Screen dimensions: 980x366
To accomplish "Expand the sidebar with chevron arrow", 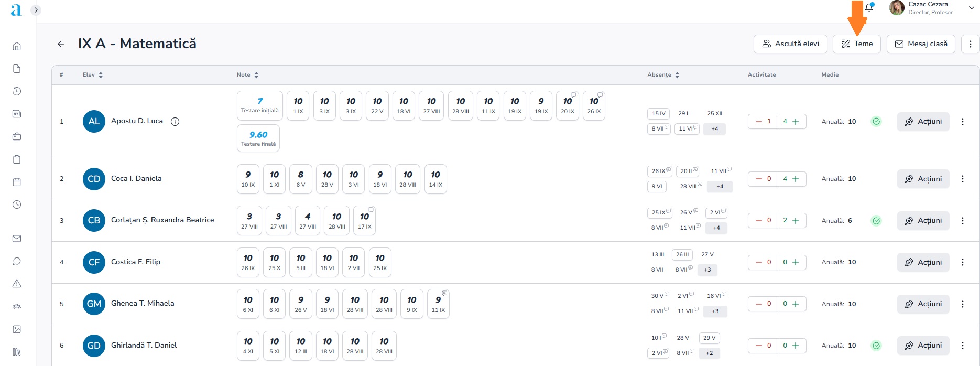I will [36, 10].
